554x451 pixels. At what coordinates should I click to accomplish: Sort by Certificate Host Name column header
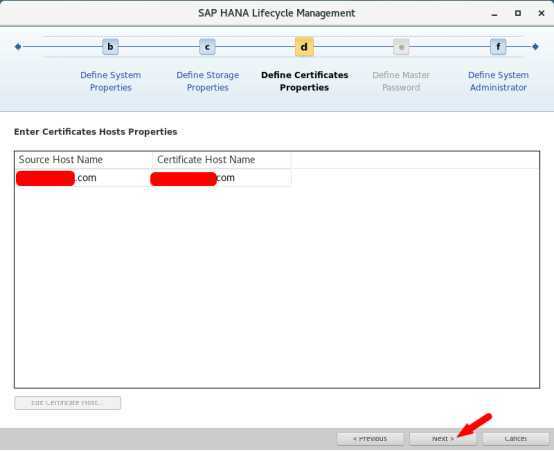point(222,160)
